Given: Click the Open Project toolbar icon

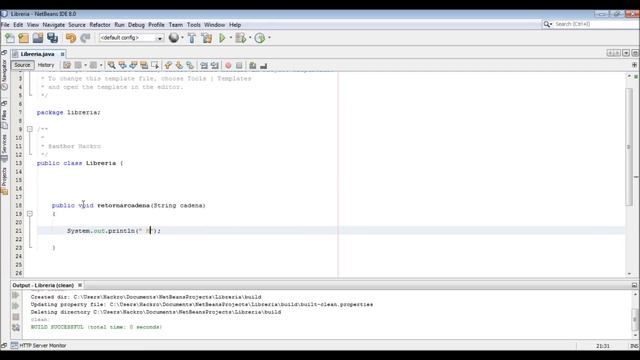Looking at the screenshot, I should [38, 38].
